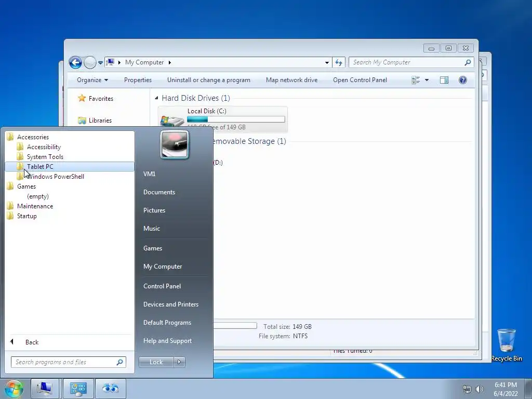Toggle the preview pane icon
Viewport: 532px width, 399px height.
[x=444, y=80]
